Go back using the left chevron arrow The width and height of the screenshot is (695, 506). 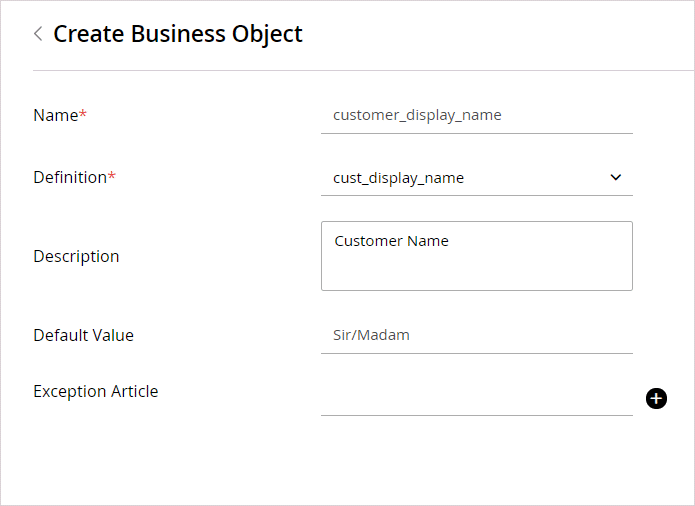coord(38,34)
